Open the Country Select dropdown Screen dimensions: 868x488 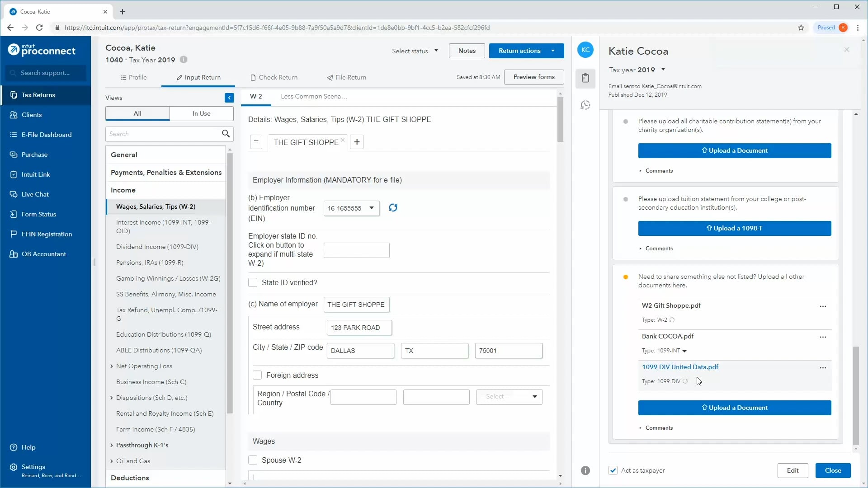pyautogui.click(x=509, y=397)
